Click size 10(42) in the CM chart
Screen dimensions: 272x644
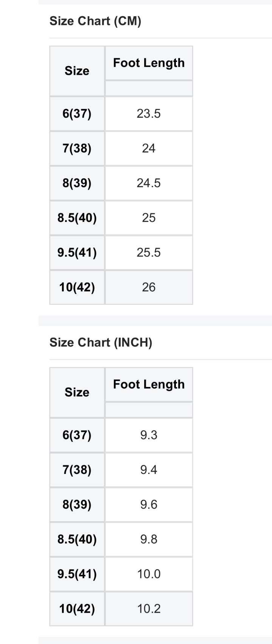[x=77, y=287]
